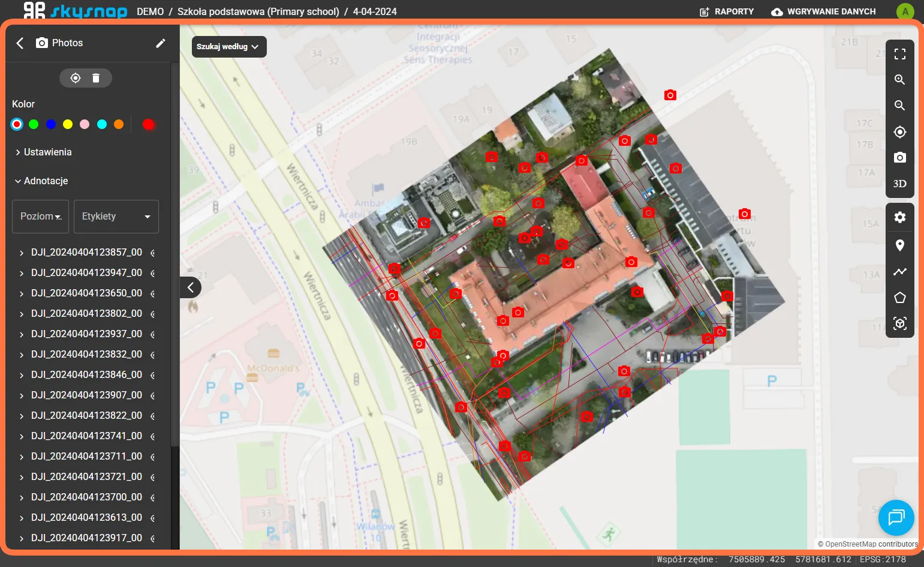Center on layer using the target icon
The height and width of the screenshot is (567, 924).
76,78
